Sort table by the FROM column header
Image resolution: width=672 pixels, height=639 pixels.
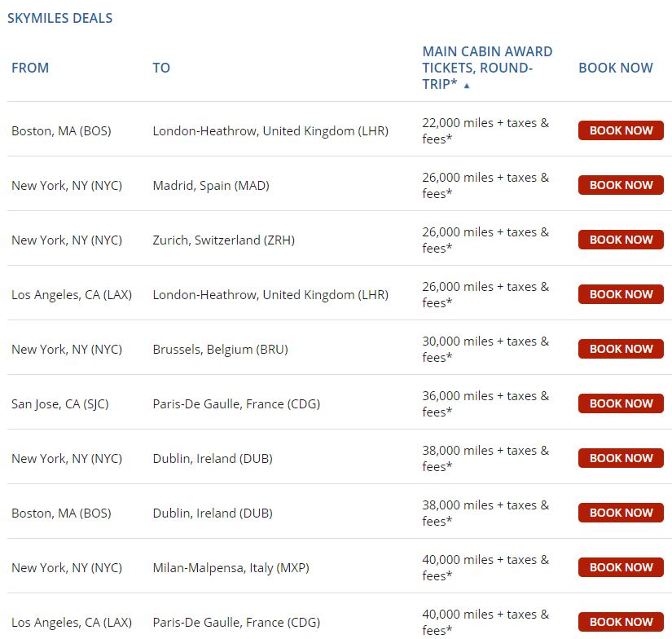point(30,68)
